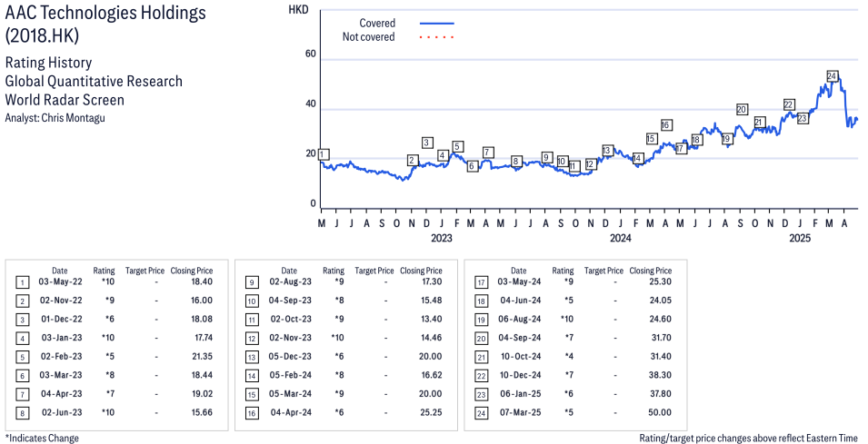Click the 40 value on the y-axis
This screenshot has width=868, height=444.
(310, 104)
